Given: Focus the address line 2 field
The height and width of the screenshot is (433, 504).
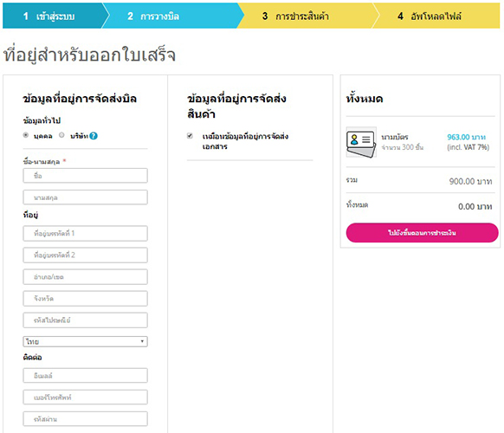Looking at the screenshot, I should 85,255.
